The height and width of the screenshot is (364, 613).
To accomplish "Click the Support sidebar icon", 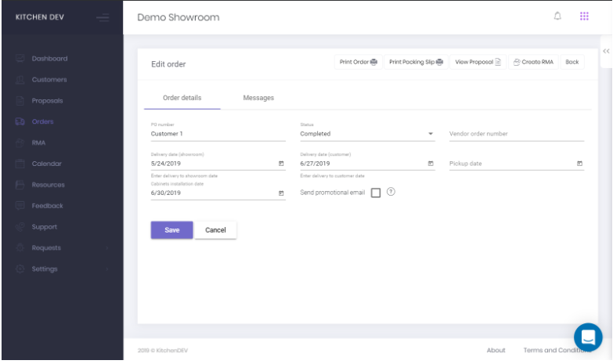I will pyautogui.click(x=20, y=227).
